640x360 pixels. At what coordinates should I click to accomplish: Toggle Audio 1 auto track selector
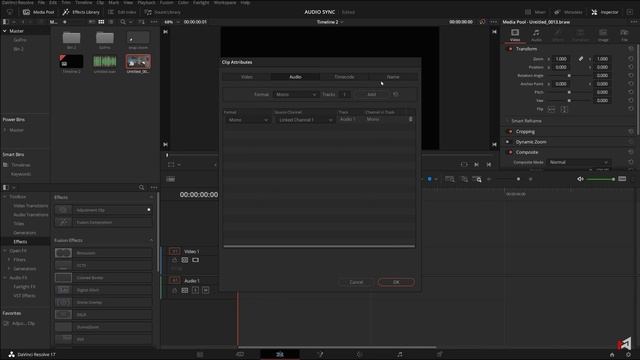(185, 290)
